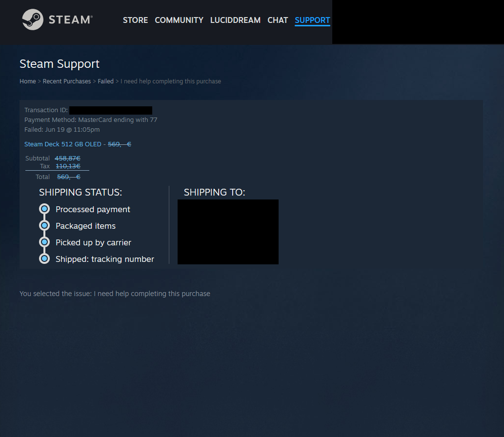
Task: Click the 'Packaged items' label
Action: pyautogui.click(x=85, y=226)
